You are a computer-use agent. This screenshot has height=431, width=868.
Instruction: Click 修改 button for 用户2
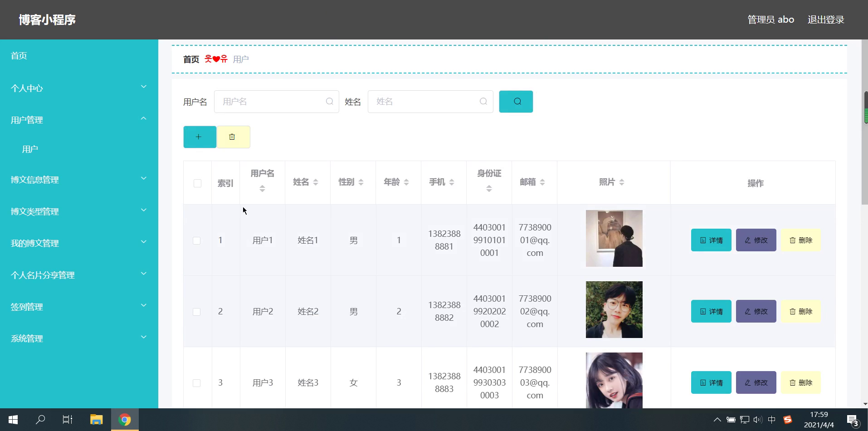[x=756, y=311]
